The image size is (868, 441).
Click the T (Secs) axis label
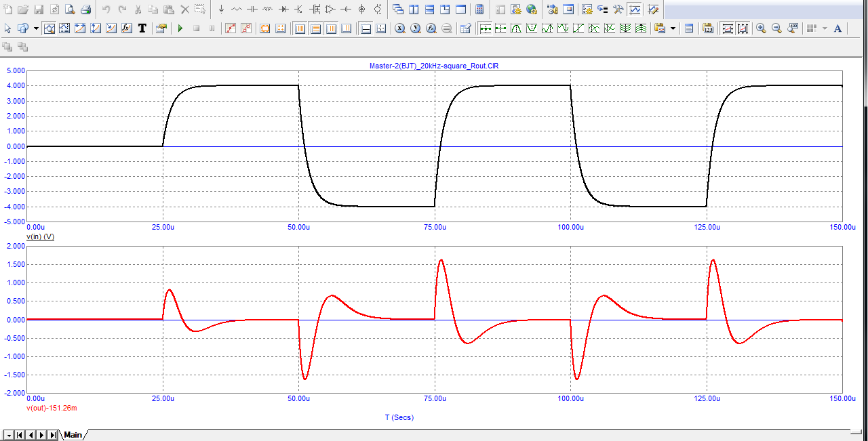399,417
